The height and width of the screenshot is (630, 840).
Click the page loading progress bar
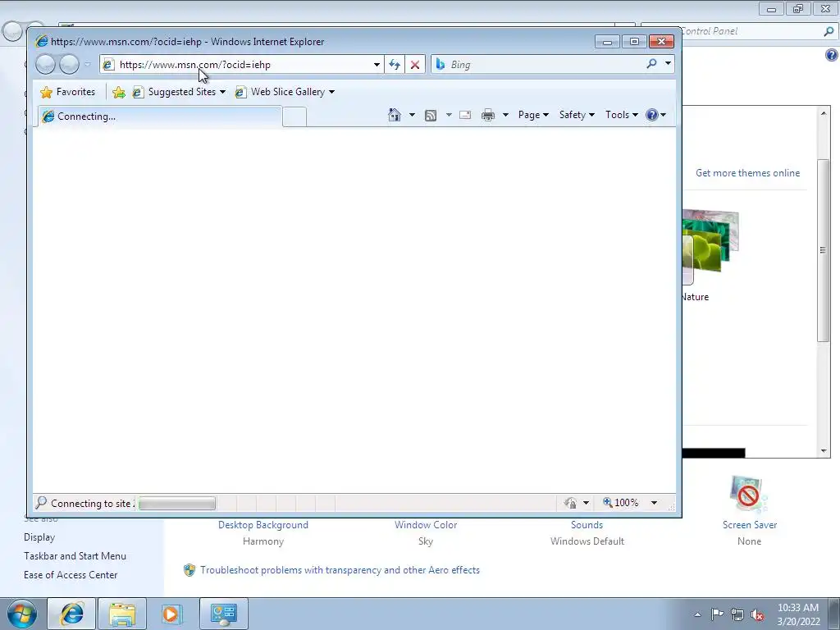tap(177, 503)
